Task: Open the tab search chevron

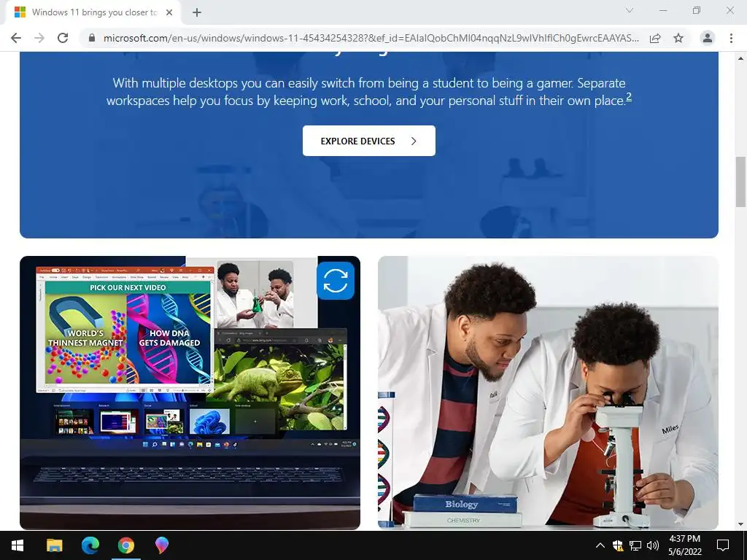Action: (630, 10)
